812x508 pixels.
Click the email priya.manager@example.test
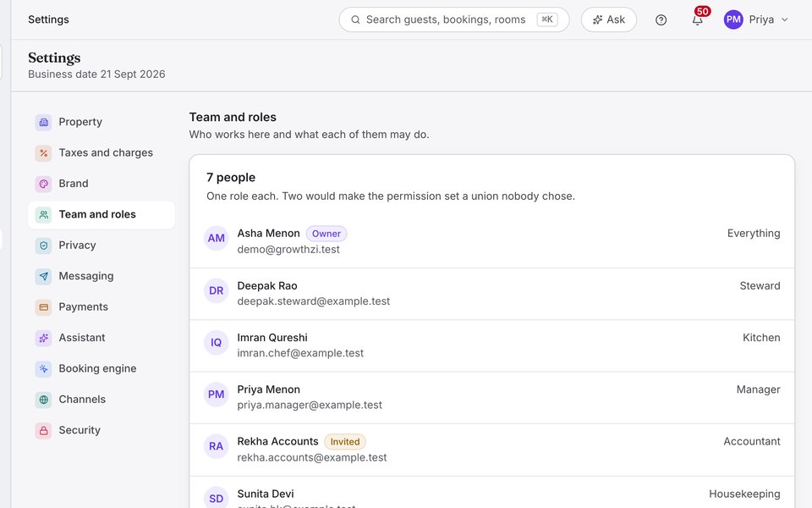point(310,406)
